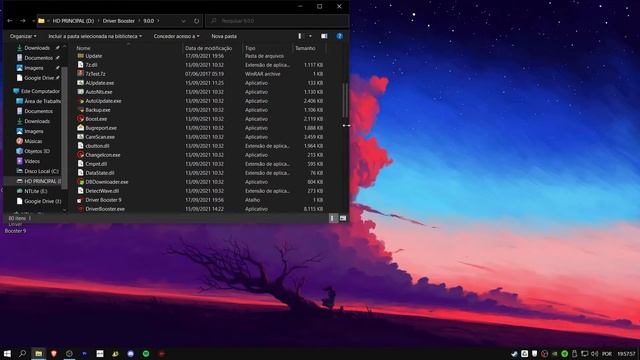The width and height of the screenshot is (640, 360).
Task: Select the DataState.dll file row
Action: 200,173
